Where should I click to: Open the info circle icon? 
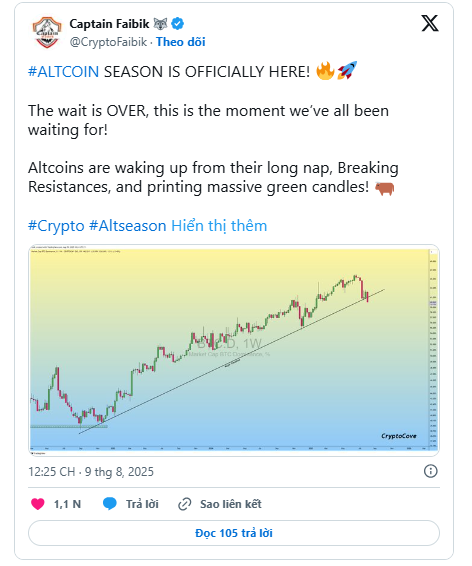point(431,471)
